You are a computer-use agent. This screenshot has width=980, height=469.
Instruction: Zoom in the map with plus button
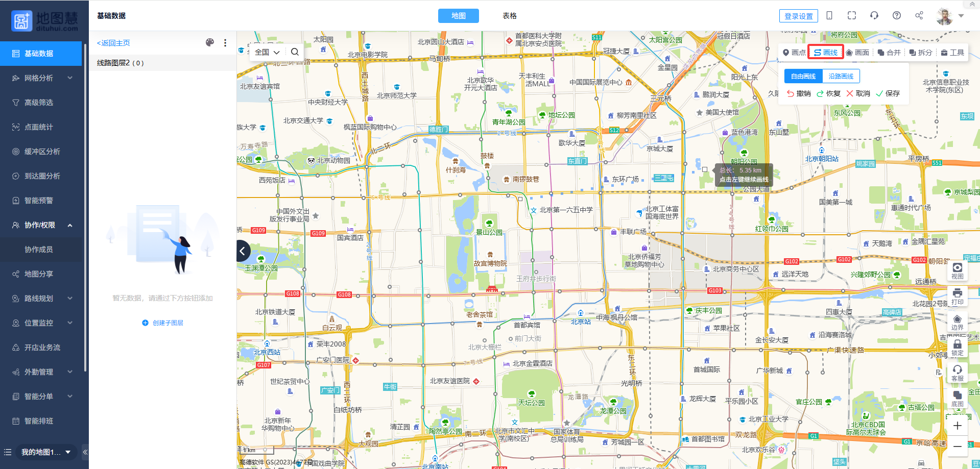coord(957,426)
